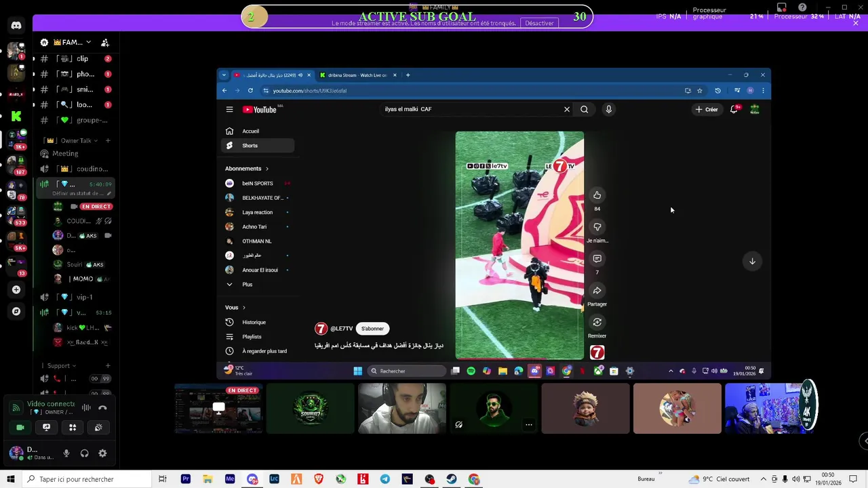Click Partager share icon on Short
This screenshot has width=868, height=488.
pos(597,290)
